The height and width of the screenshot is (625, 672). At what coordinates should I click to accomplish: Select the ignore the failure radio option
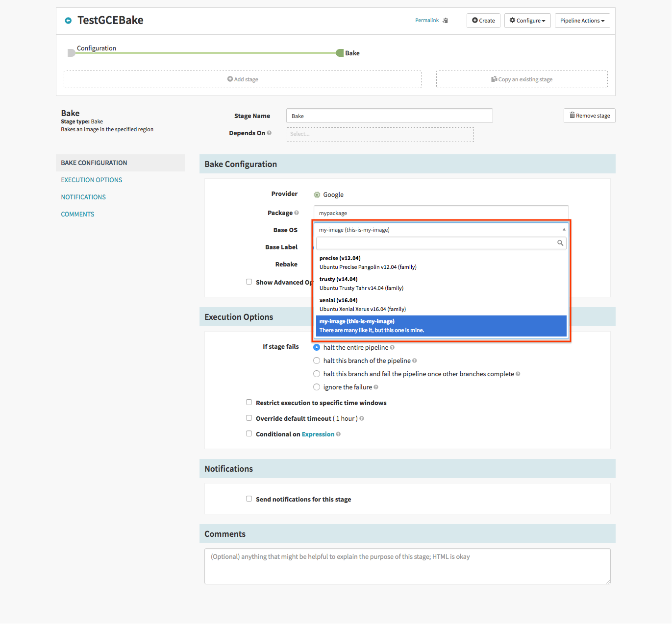coord(317,387)
